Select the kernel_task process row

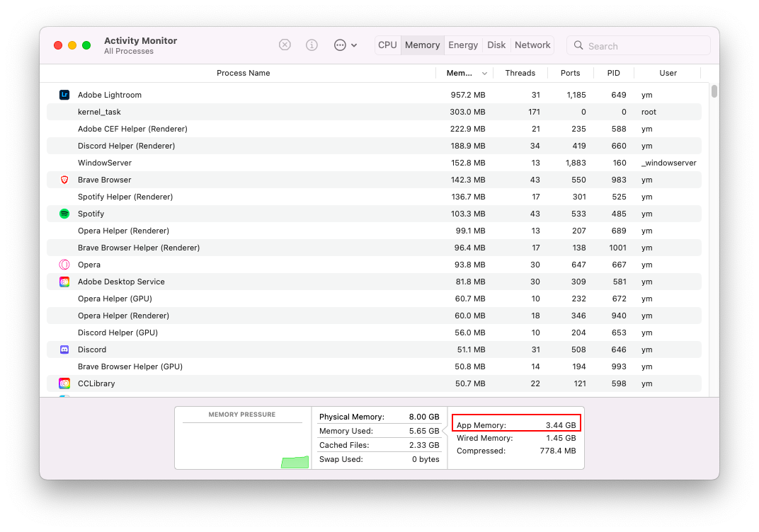click(374, 112)
